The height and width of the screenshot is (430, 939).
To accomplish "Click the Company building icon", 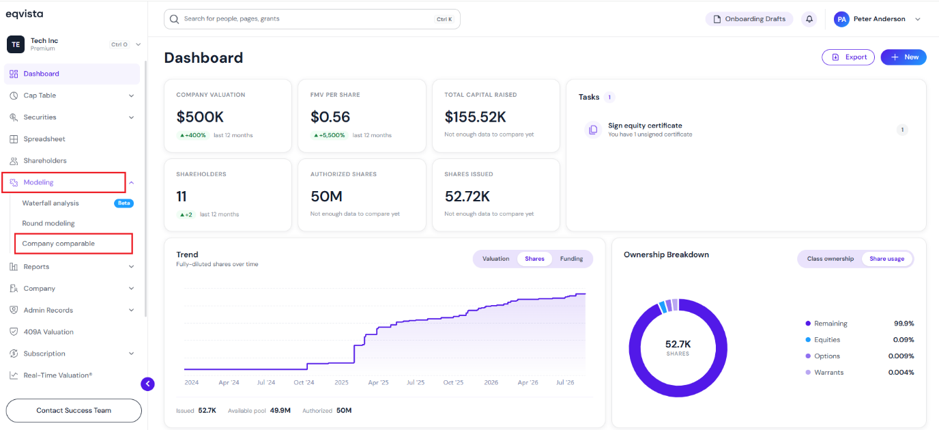I will pos(14,289).
